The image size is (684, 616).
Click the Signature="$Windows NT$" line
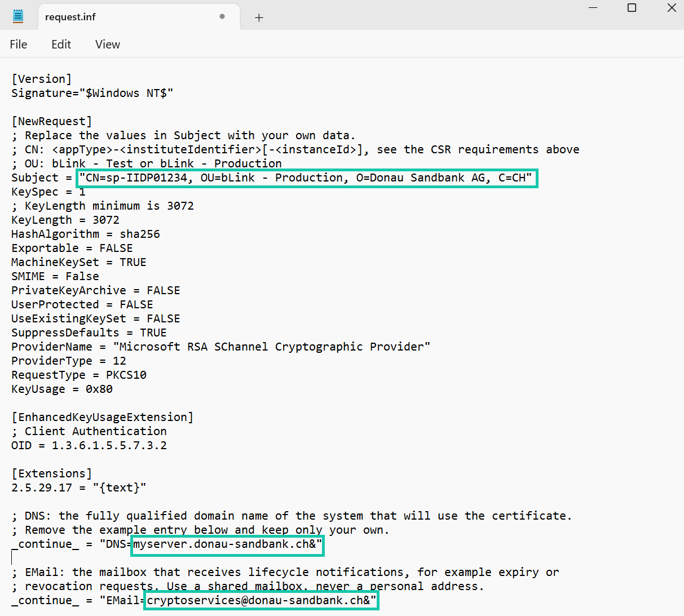pyautogui.click(x=92, y=93)
